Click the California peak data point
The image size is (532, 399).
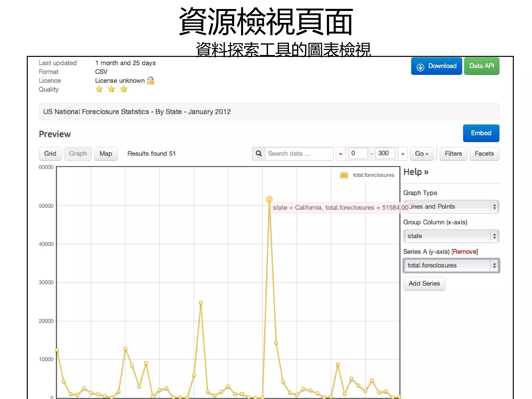click(x=269, y=199)
